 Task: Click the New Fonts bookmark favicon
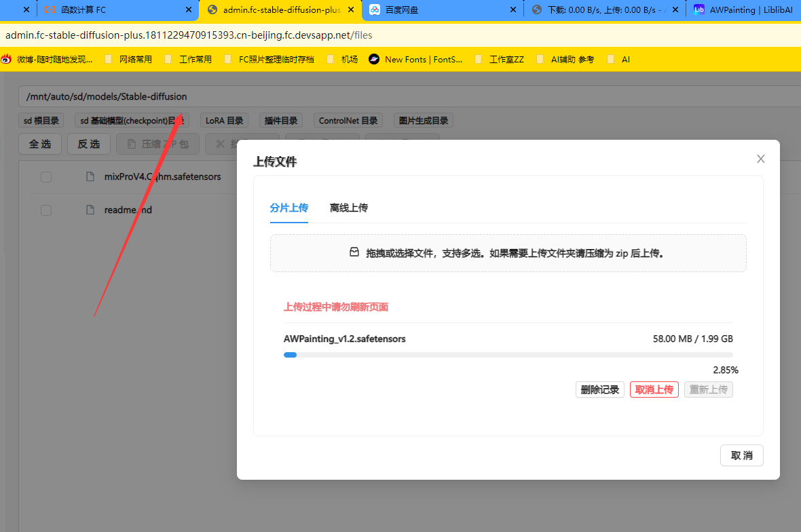374,59
